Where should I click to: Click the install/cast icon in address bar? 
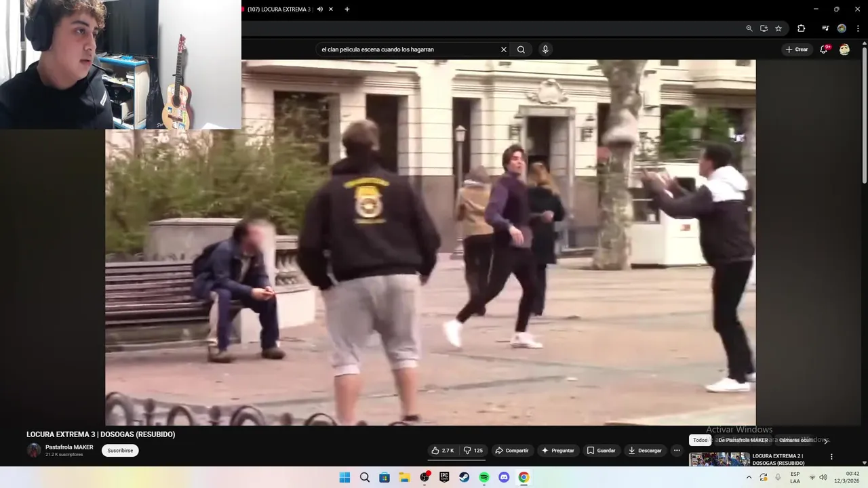click(764, 28)
